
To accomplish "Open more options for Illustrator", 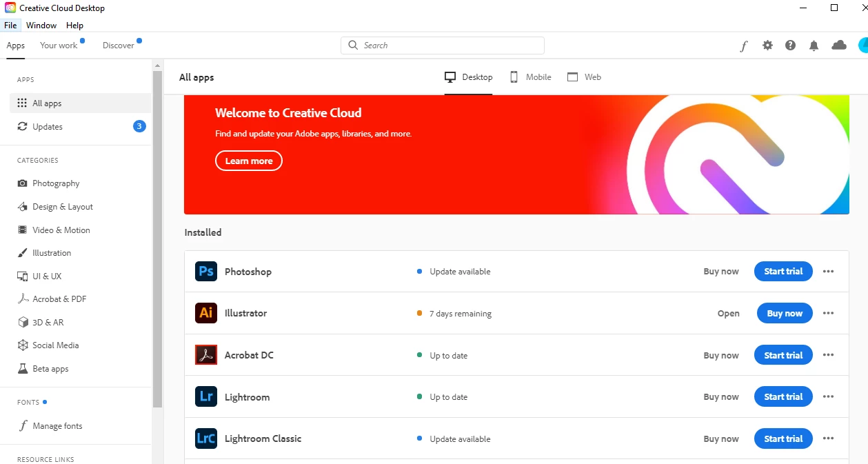I will 828,313.
